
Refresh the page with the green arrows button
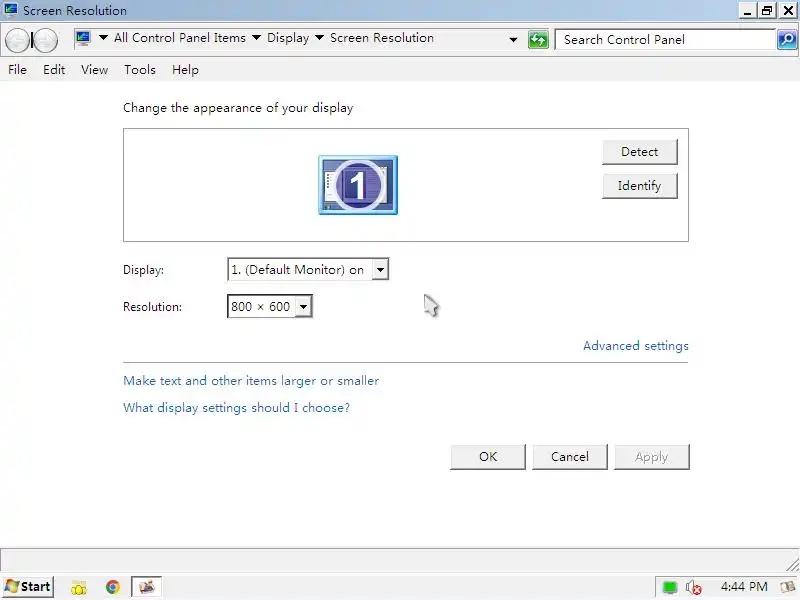click(x=538, y=39)
